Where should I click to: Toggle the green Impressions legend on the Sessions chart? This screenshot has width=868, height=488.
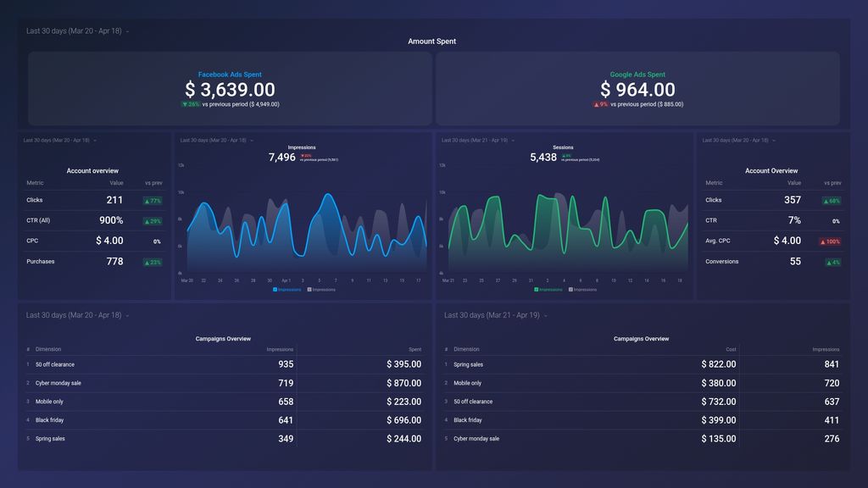click(x=549, y=289)
